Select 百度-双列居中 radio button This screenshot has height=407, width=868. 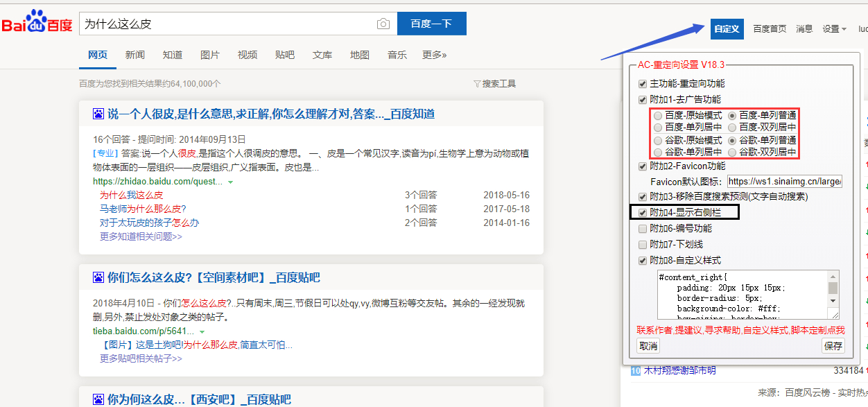pos(732,127)
